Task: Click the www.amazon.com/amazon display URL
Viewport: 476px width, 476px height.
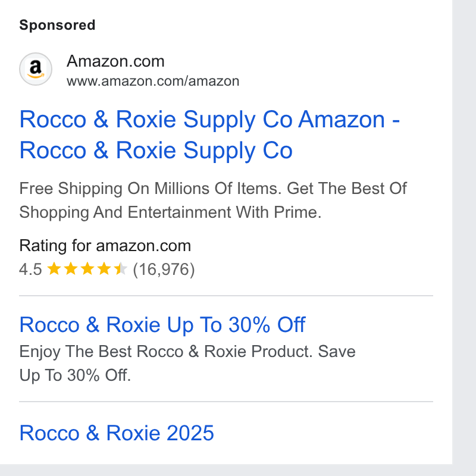Action: [153, 82]
